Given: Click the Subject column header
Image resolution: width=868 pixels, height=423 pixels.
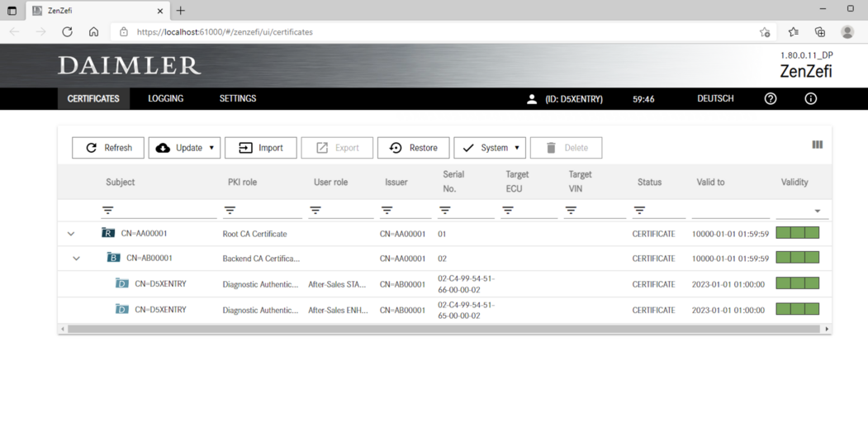Looking at the screenshot, I should (x=120, y=182).
